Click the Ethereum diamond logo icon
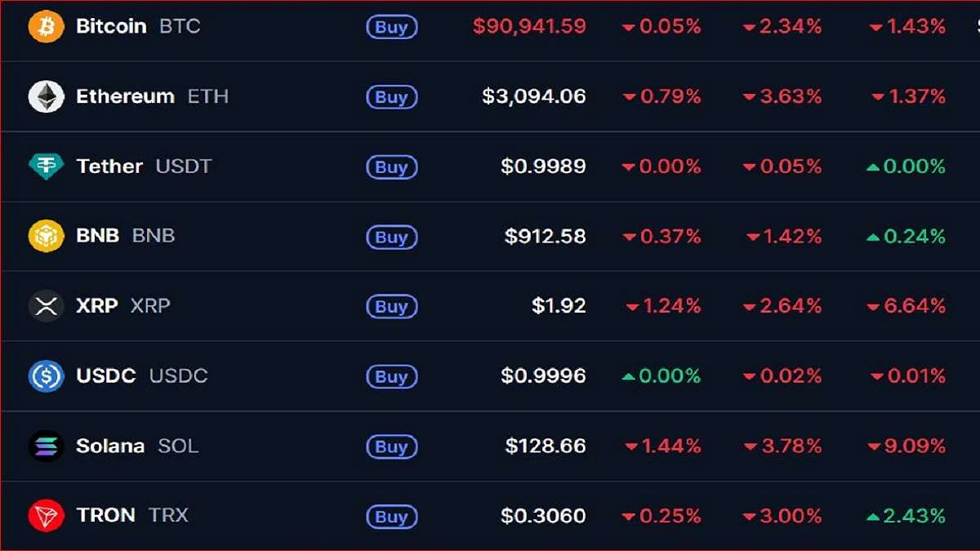Image resolution: width=980 pixels, height=551 pixels. pos(46,96)
